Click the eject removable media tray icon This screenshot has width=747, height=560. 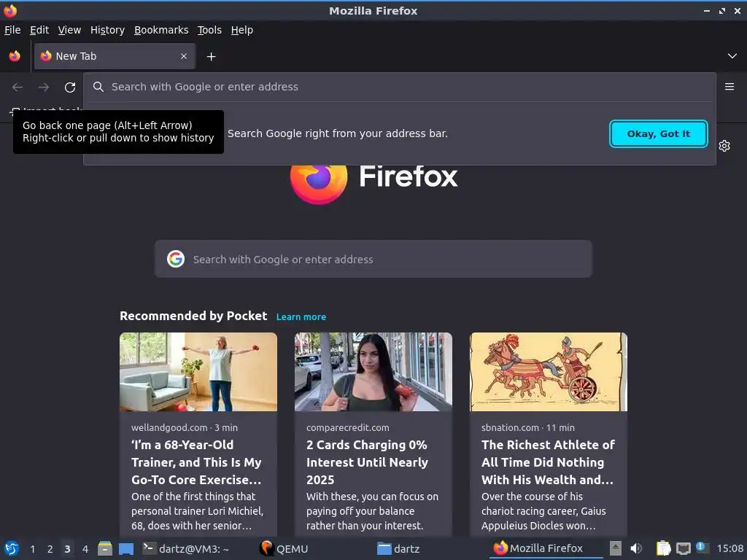616,548
